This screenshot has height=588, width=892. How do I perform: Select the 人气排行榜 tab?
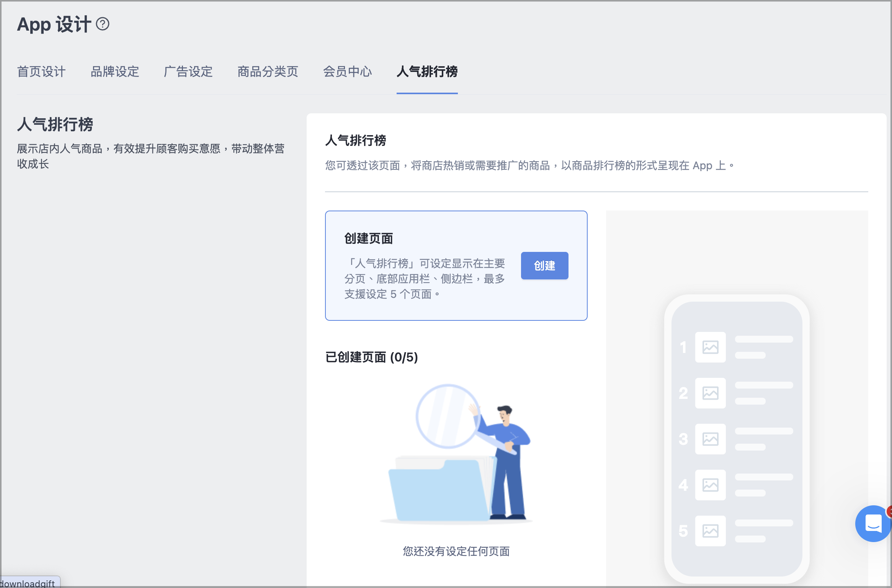pyautogui.click(x=427, y=72)
